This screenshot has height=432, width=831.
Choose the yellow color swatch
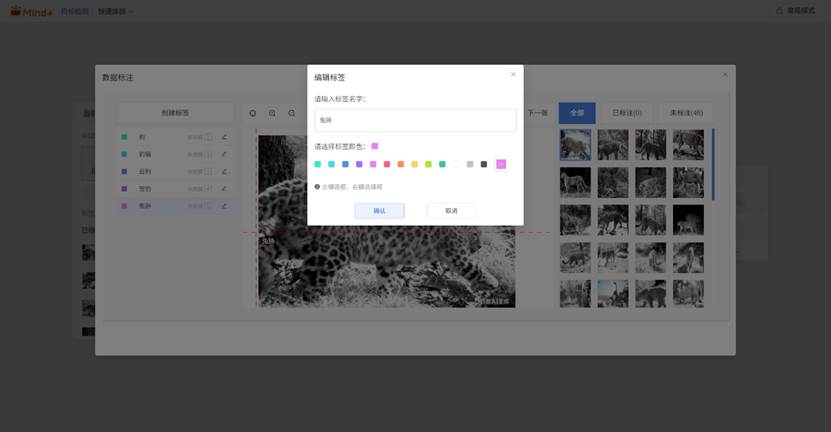pos(414,164)
